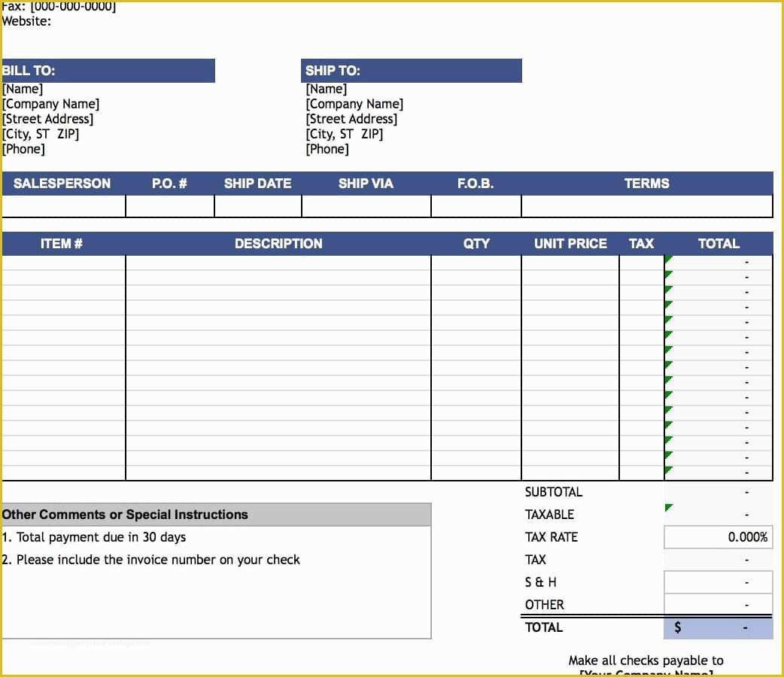784x677 pixels.
Task: Select the ITEM # column header
Action: [x=62, y=244]
